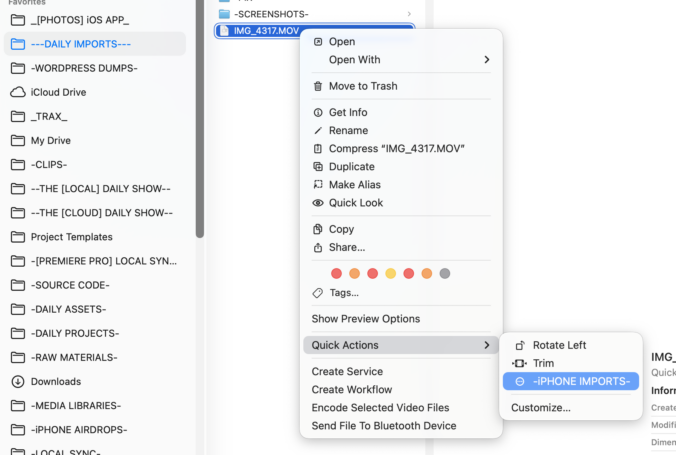This screenshot has height=455, width=676.
Task: Click the trash icon beside Move to Trash
Action: (x=318, y=86)
